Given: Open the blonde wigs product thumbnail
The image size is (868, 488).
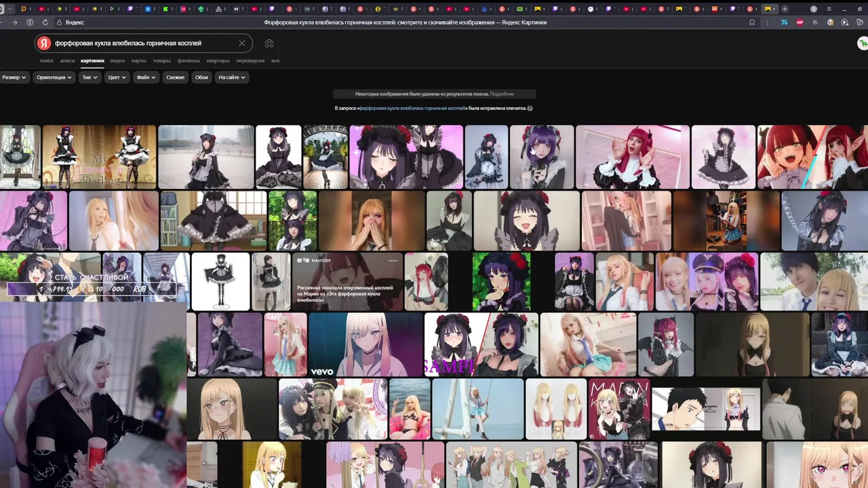Looking at the screenshot, I should coord(555,409).
